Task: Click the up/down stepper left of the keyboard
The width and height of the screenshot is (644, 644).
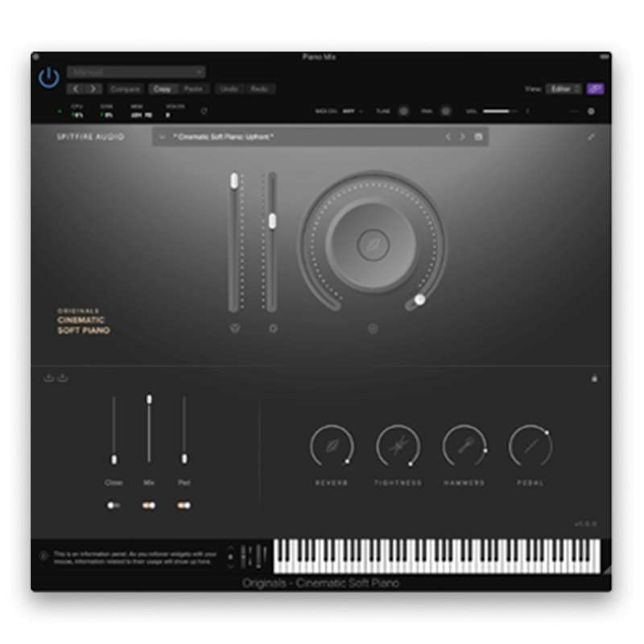Action: pos(231,557)
